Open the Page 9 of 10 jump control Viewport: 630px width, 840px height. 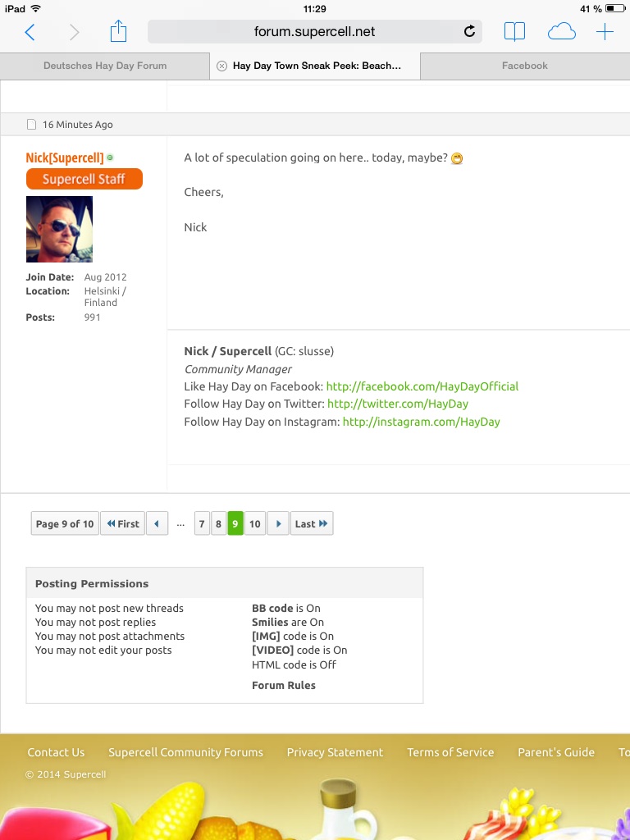[65, 523]
